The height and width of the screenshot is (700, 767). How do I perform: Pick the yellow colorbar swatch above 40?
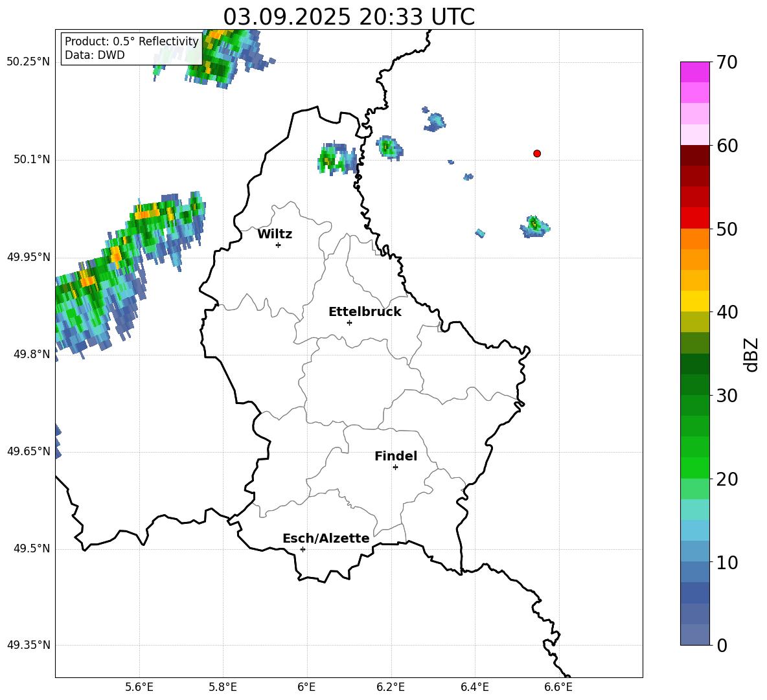[694, 301]
